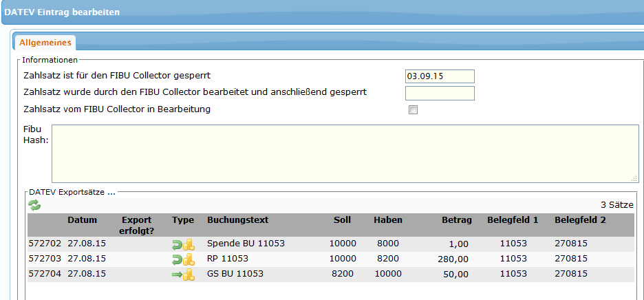This screenshot has width=644, height=300.
Task: Switch to the Allgemeines tab
Action: pyautogui.click(x=45, y=43)
